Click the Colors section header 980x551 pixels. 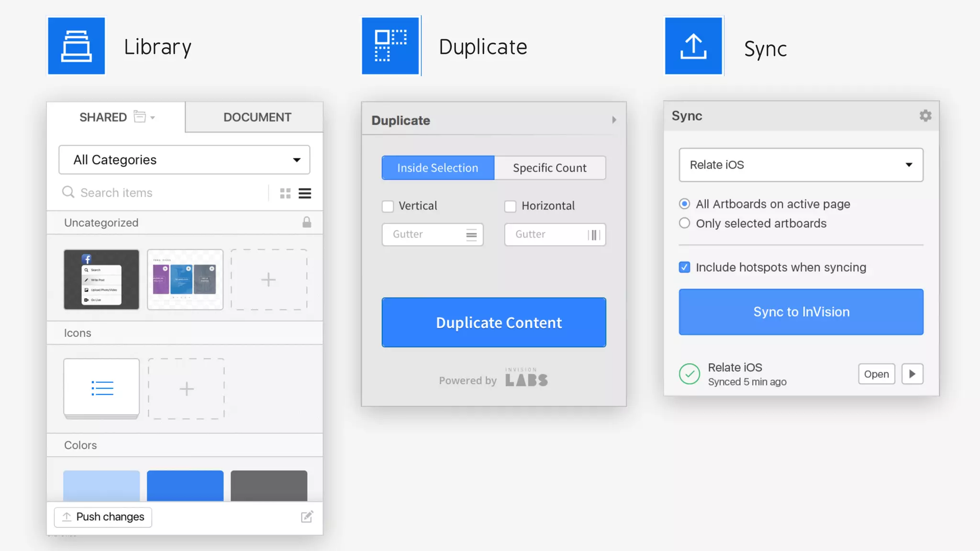click(185, 445)
